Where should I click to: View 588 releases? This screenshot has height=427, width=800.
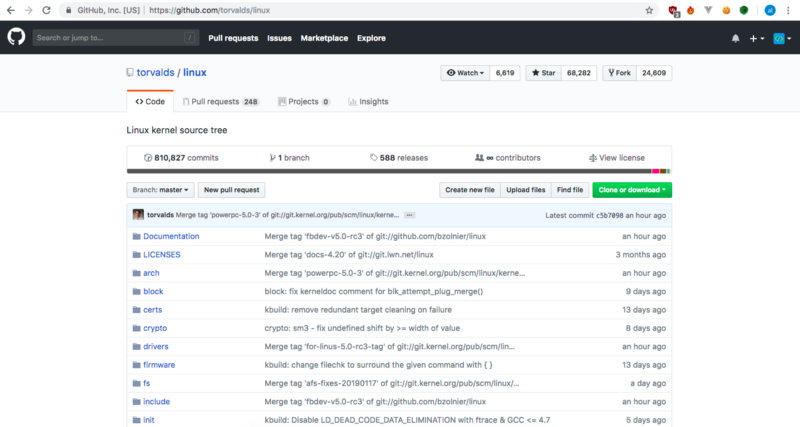tap(399, 158)
